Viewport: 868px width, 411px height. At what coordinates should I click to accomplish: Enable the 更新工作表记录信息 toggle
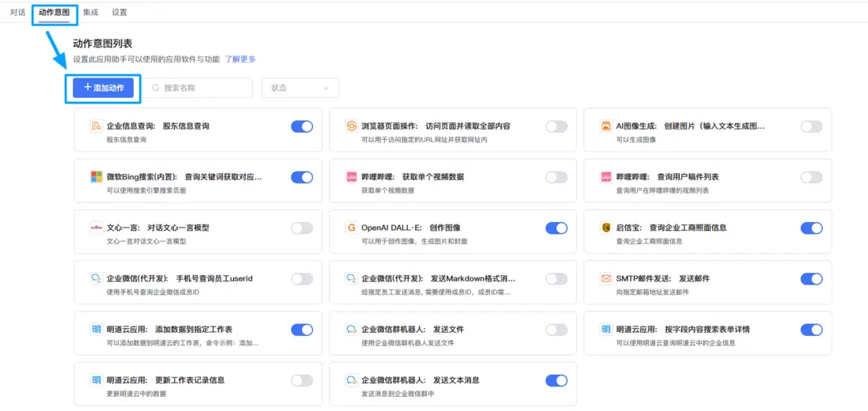(x=302, y=381)
